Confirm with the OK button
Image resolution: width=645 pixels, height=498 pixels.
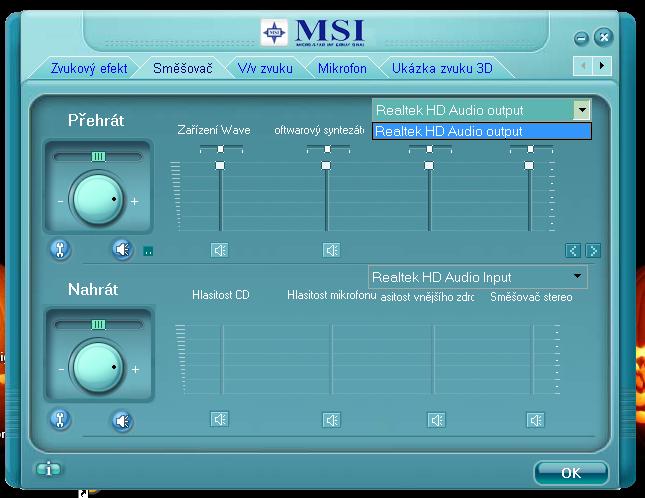point(571,473)
